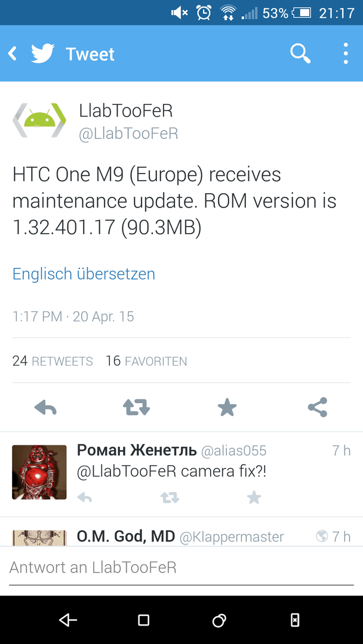Share the tweet via share icon

coord(318,407)
